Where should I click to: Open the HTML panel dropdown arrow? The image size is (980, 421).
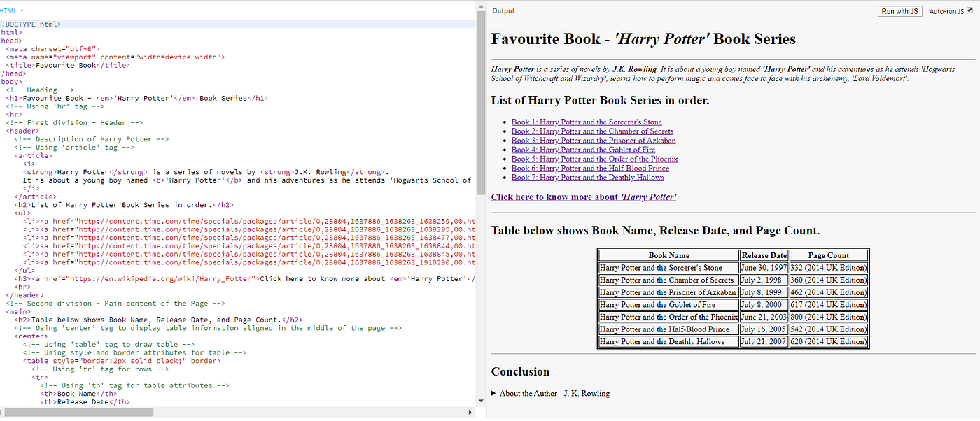[22, 11]
